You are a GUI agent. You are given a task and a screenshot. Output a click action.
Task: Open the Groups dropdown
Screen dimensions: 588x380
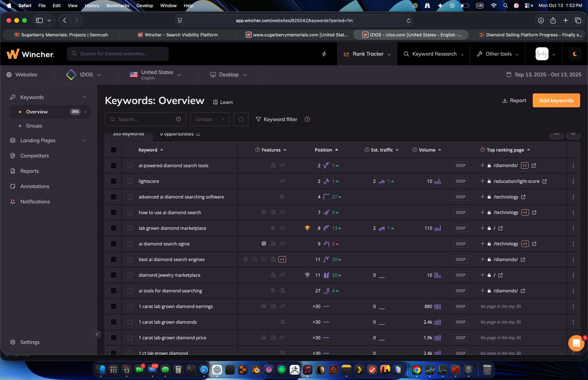click(210, 119)
